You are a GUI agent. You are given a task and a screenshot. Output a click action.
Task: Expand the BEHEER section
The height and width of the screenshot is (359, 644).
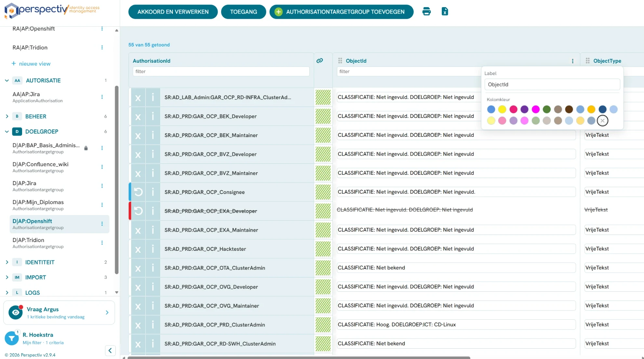7,116
